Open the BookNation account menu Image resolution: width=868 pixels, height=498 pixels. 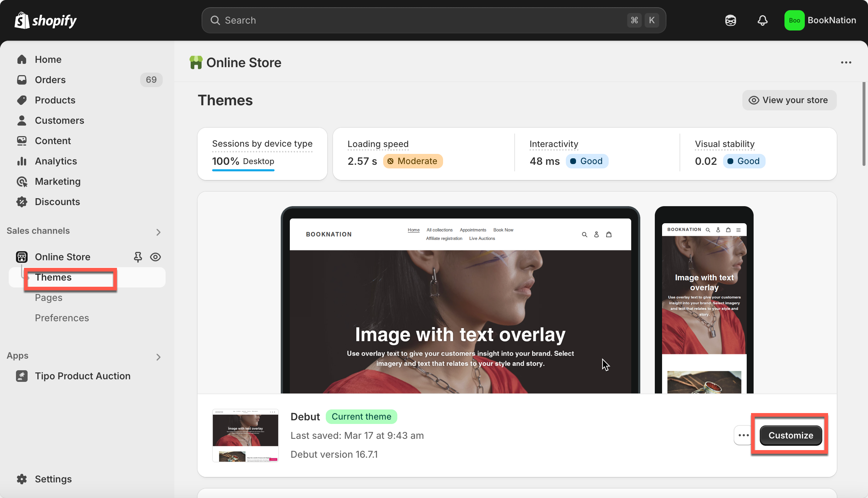[820, 20]
